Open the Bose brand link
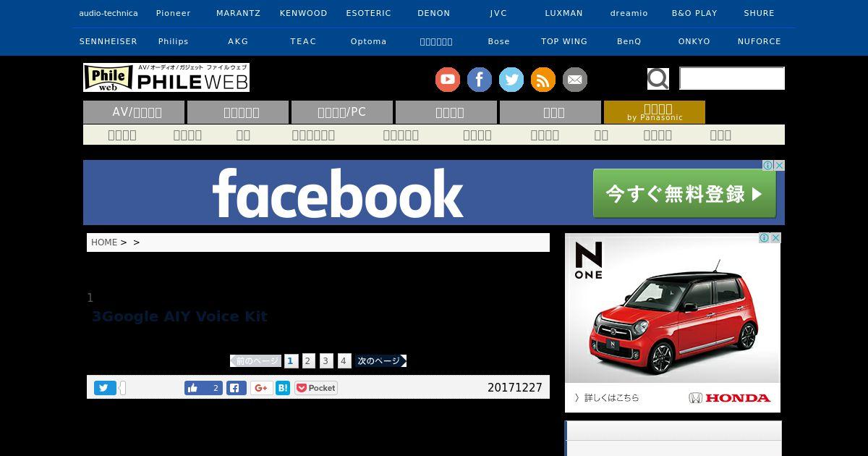 coord(499,41)
